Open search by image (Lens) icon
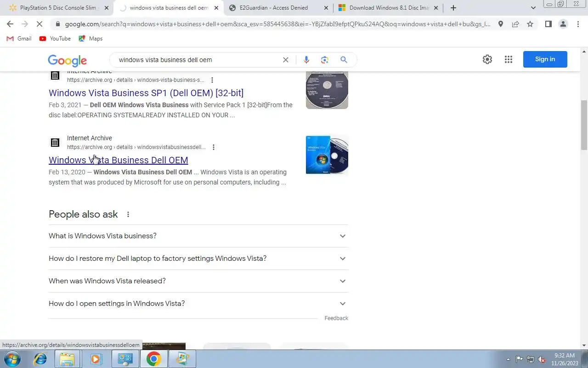 point(325,60)
